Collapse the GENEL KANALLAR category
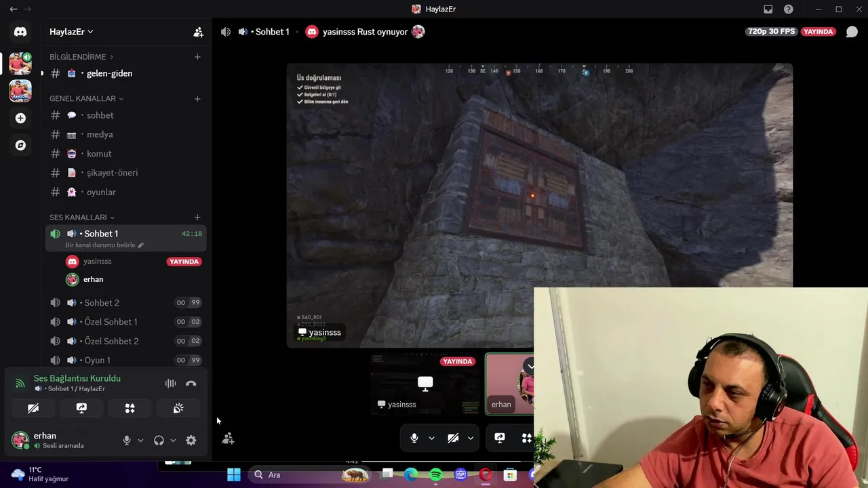Image resolution: width=868 pixels, height=488 pixels. (x=86, y=99)
